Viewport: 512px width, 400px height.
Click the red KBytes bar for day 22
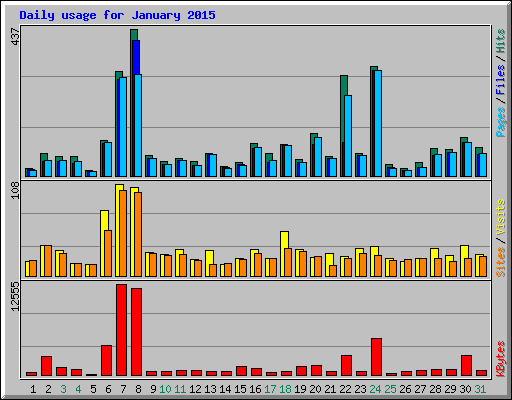pyautogui.click(x=346, y=365)
